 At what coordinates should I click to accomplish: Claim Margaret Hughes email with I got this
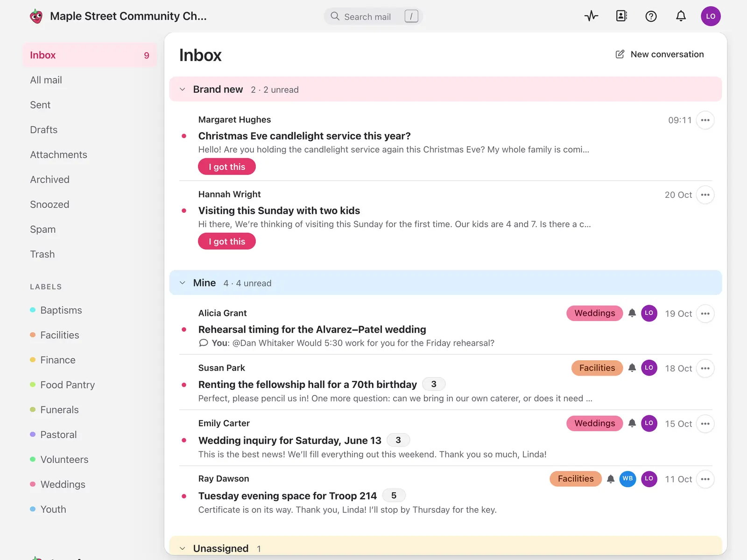[227, 167]
